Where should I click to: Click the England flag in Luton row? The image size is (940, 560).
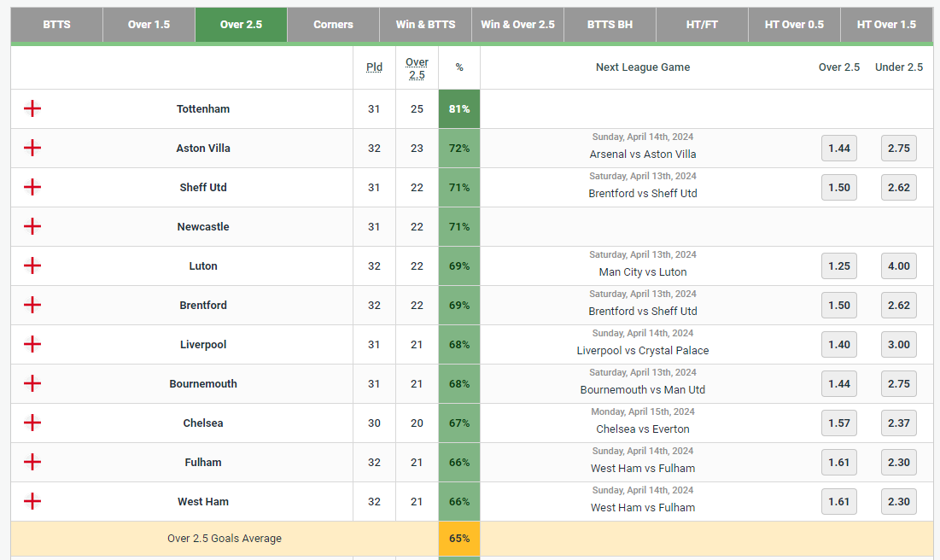tap(32, 265)
